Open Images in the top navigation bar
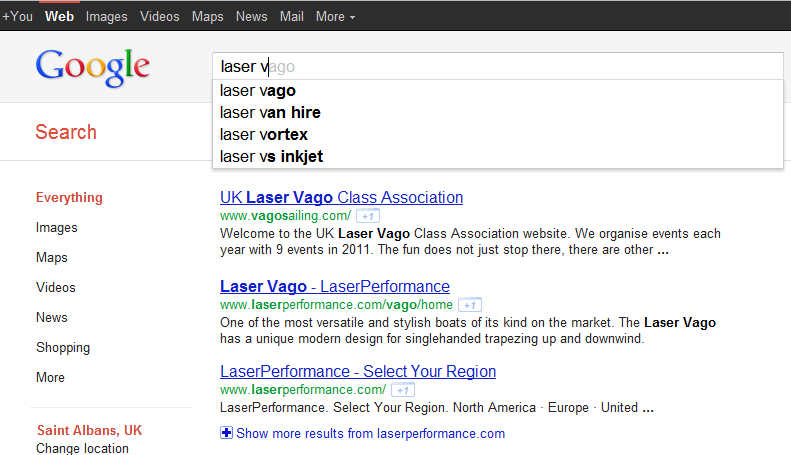 (106, 17)
